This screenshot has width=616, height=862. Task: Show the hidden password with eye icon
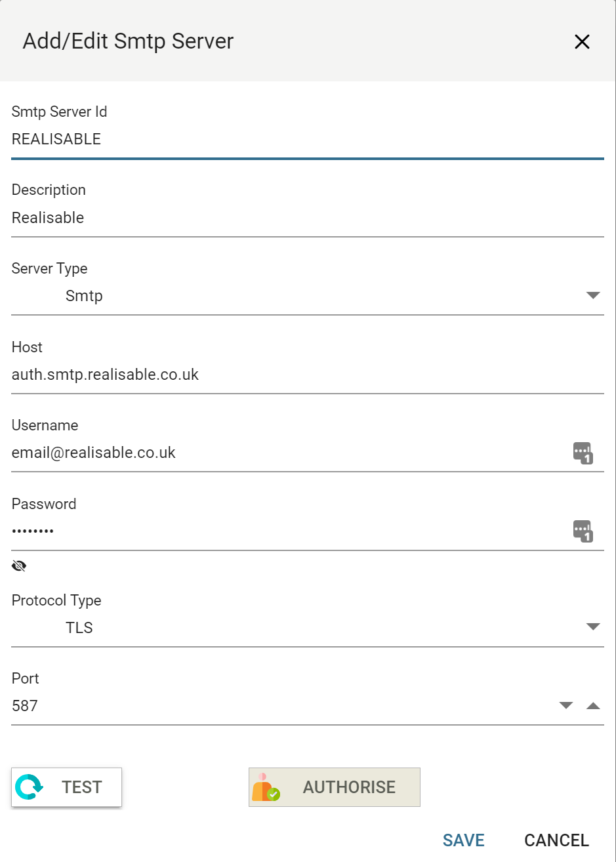(x=19, y=566)
